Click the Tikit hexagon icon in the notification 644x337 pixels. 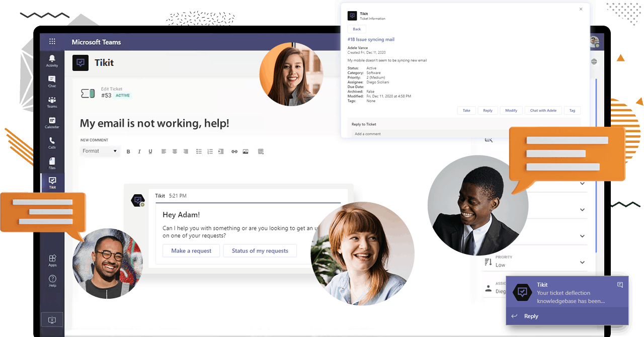click(x=523, y=293)
